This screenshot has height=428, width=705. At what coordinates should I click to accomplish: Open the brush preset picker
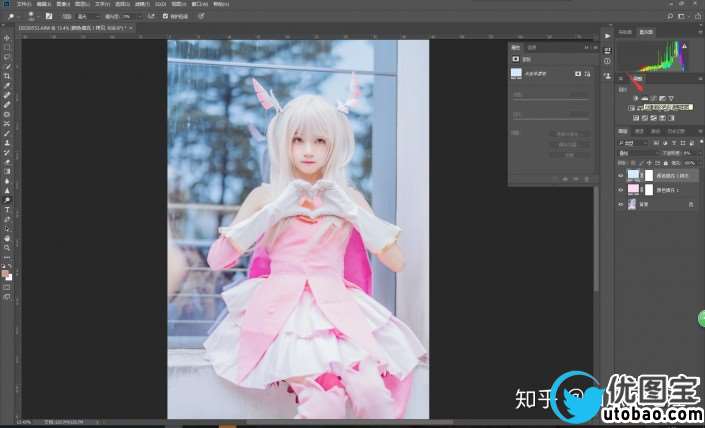click(33, 16)
